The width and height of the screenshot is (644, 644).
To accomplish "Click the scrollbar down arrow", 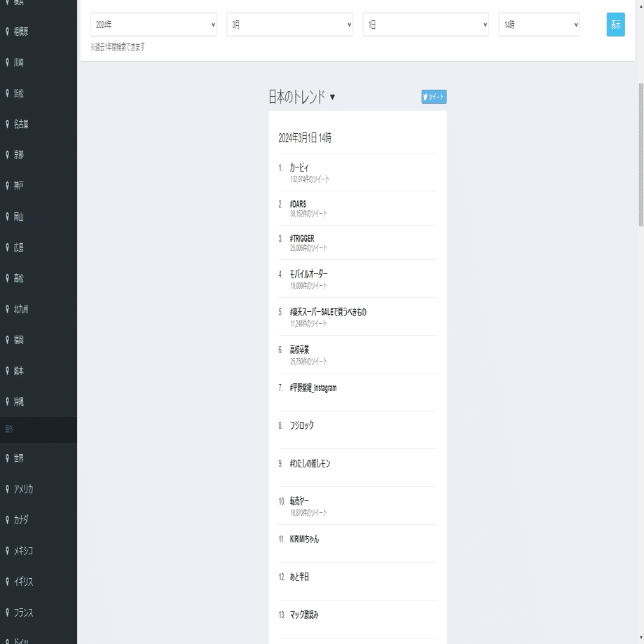I will coord(640,638).
